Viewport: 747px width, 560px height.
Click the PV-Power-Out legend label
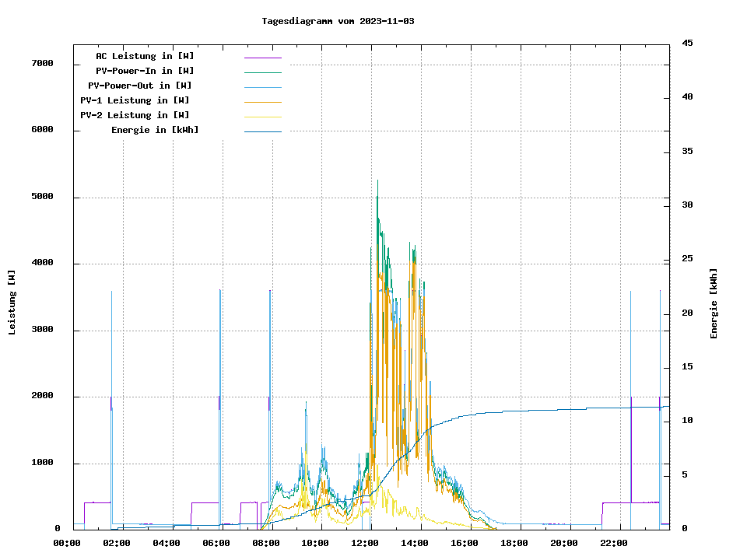point(140,86)
